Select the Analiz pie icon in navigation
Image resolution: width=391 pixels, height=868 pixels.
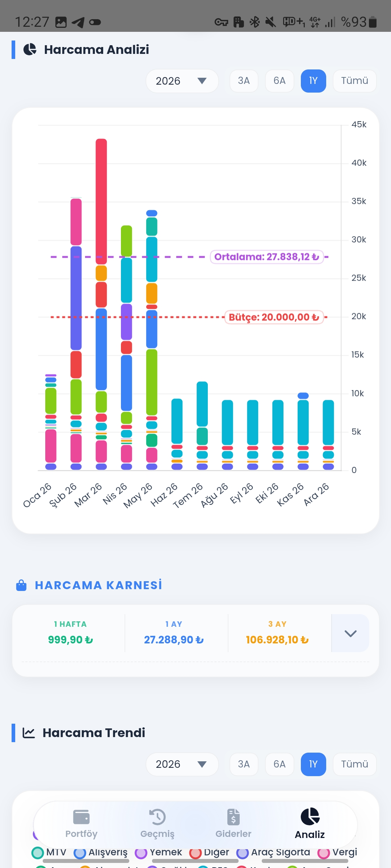[x=310, y=816]
